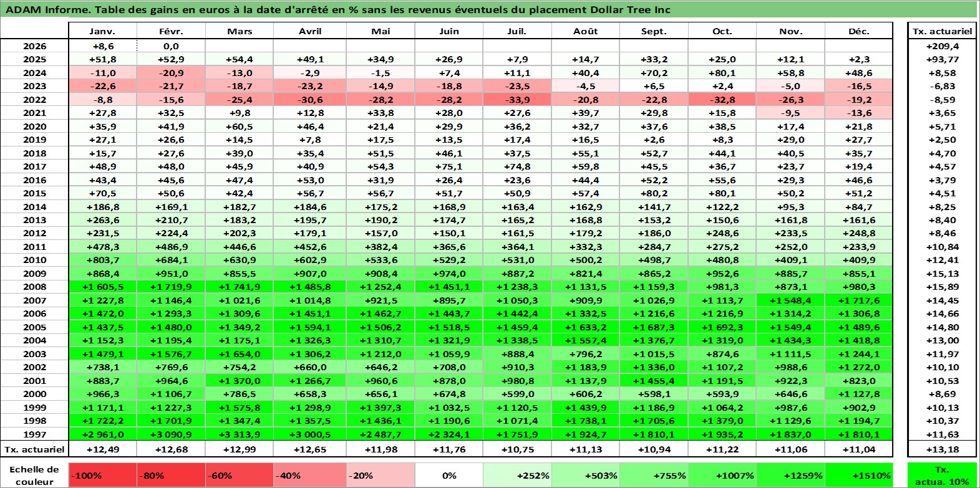This screenshot has width=980, height=488.
Task: Click the ADAM Informe title banner
Action: pos(490,9)
